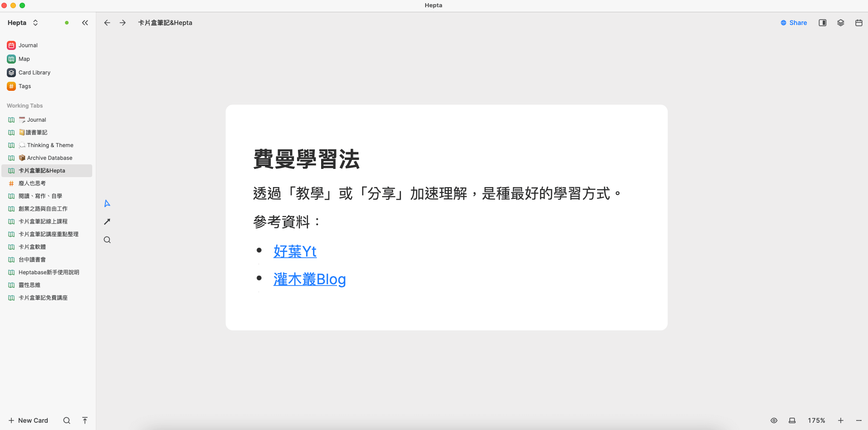This screenshot has width=868, height=430.
Task: Toggle the right sidebar panel
Action: click(823, 23)
